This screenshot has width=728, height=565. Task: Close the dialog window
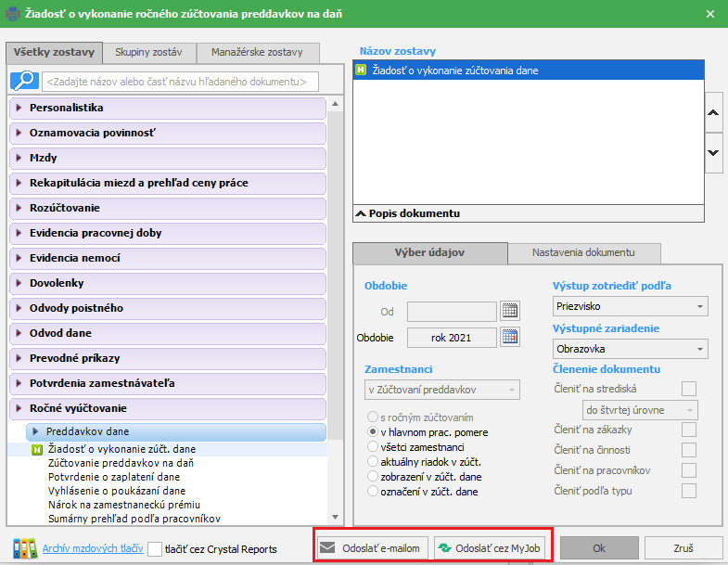(x=710, y=14)
